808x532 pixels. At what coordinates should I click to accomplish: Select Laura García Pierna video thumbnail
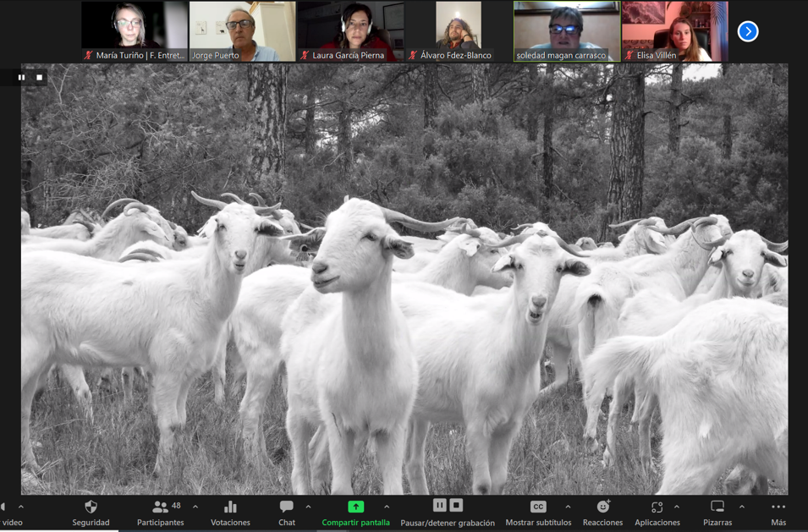[x=351, y=31]
